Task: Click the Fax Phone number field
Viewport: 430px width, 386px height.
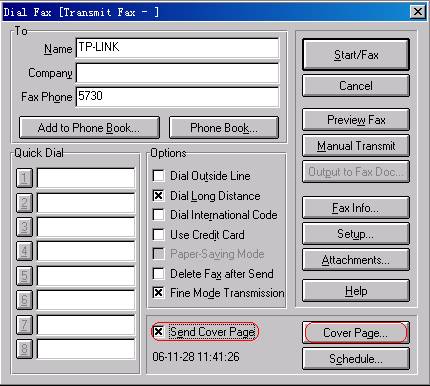Action: (x=177, y=97)
